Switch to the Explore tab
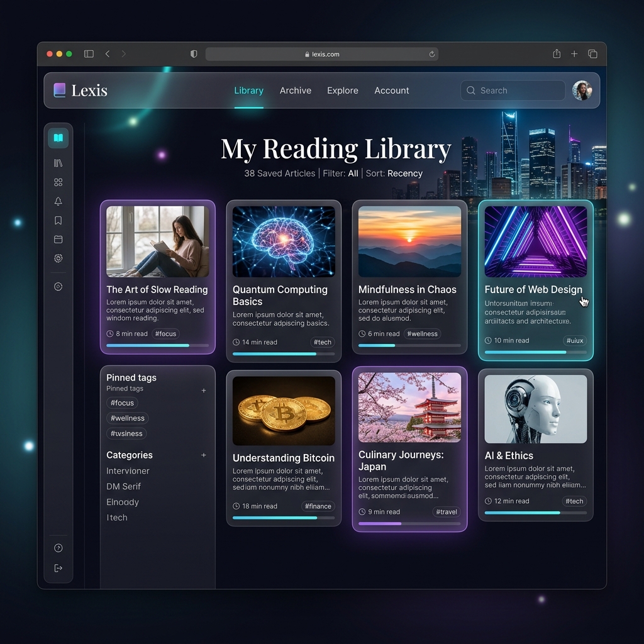This screenshot has height=644, width=644. click(x=343, y=91)
